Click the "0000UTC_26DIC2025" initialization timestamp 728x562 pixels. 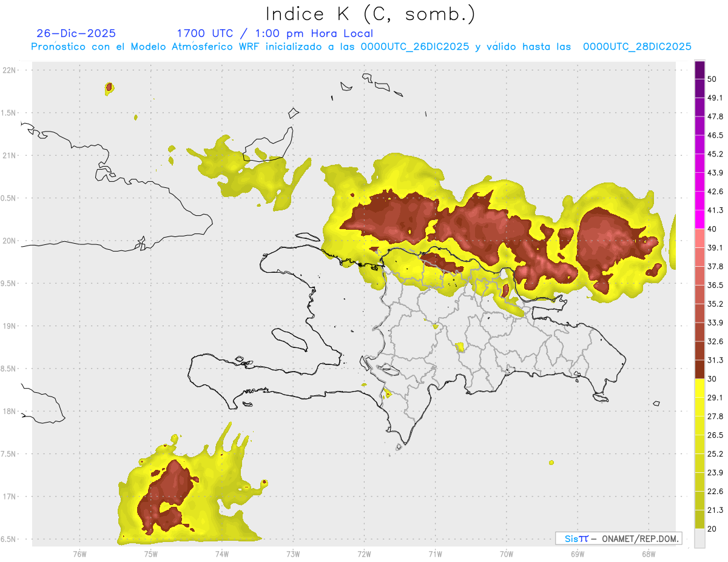click(x=415, y=47)
